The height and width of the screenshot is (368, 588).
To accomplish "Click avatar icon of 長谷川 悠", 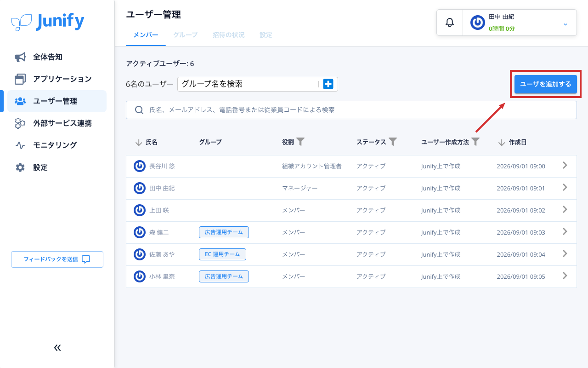I will coord(140,166).
